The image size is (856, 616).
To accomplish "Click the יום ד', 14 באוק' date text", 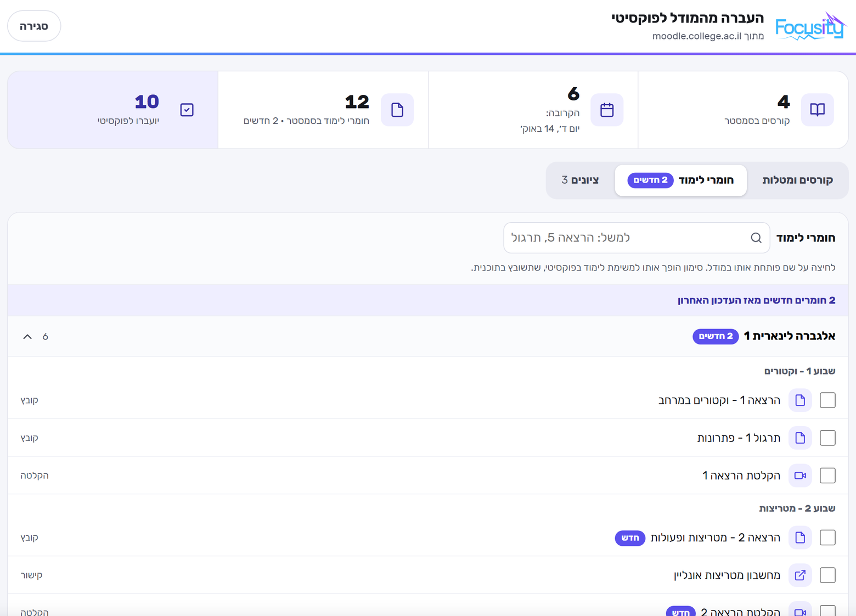I will pos(550,129).
